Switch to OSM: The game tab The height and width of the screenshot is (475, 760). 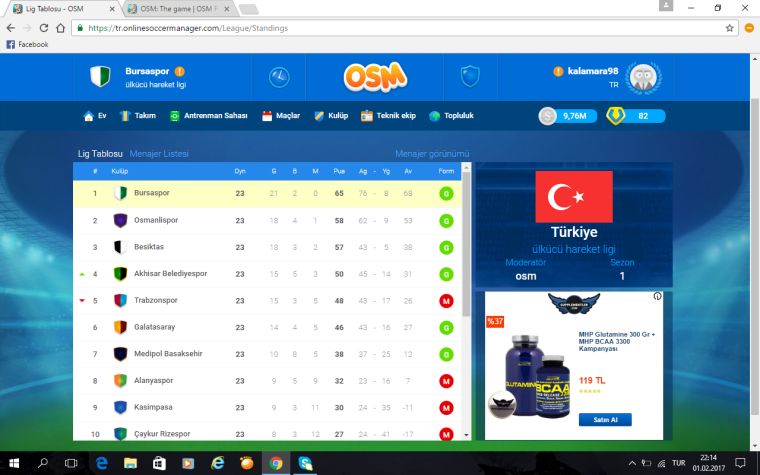click(x=177, y=9)
